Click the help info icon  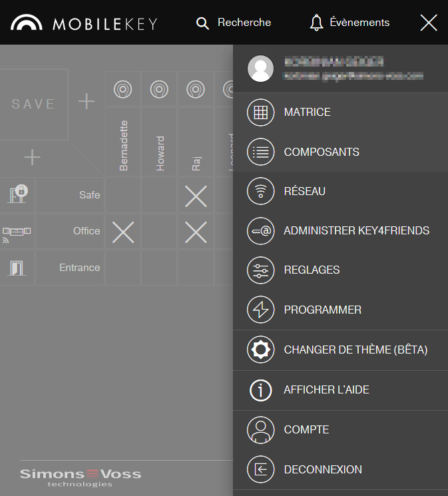tap(260, 390)
